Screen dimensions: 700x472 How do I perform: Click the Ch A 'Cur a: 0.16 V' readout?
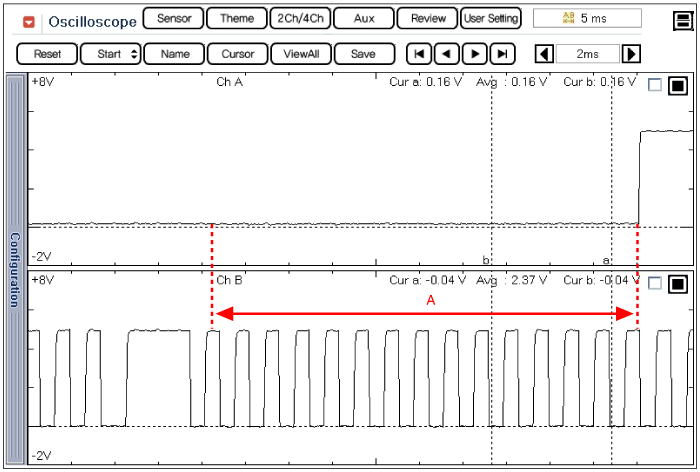tap(425, 82)
